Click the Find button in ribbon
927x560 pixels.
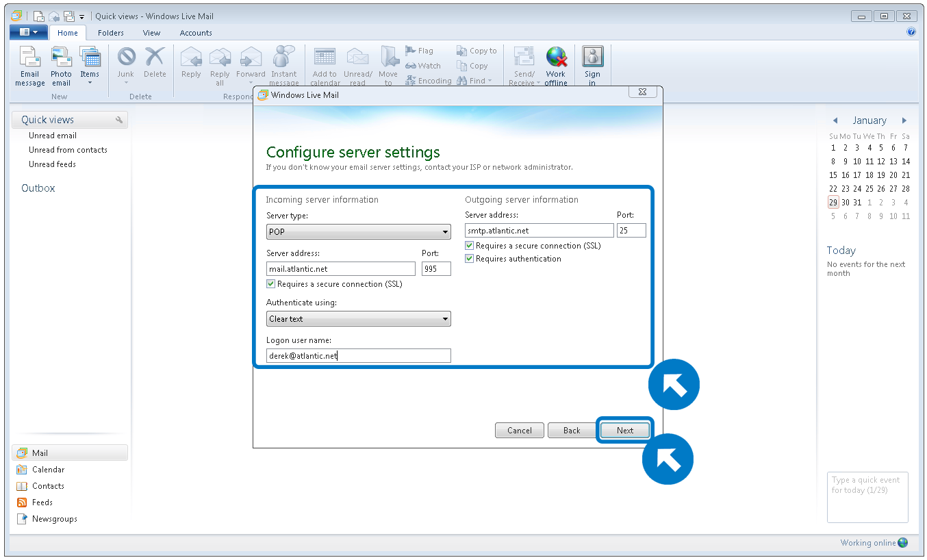pyautogui.click(x=474, y=81)
